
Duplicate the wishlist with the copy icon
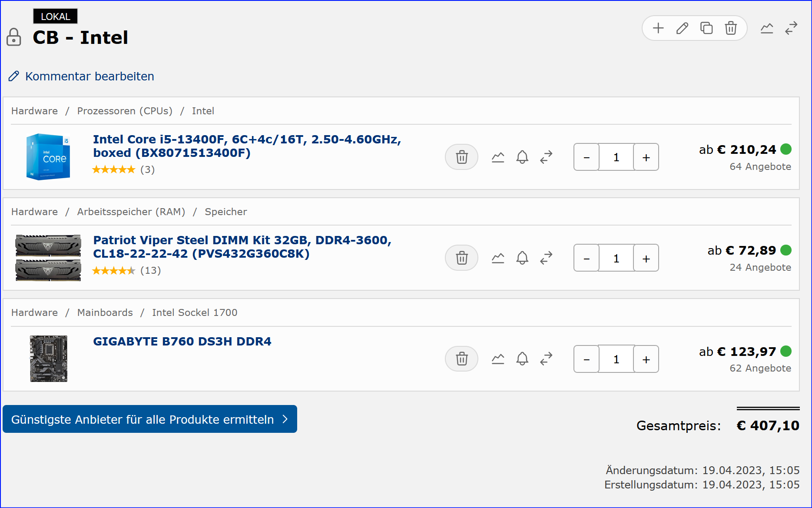click(x=706, y=28)
